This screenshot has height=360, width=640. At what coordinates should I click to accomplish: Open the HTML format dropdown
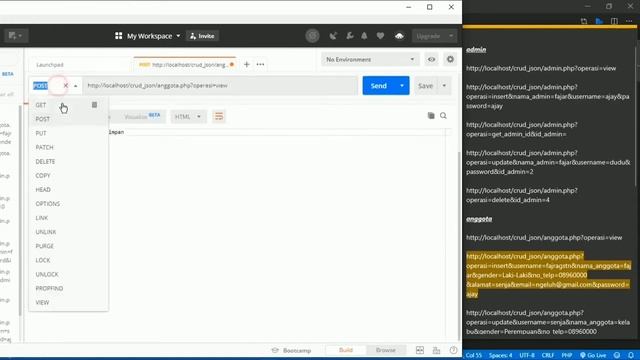(188, 117)
